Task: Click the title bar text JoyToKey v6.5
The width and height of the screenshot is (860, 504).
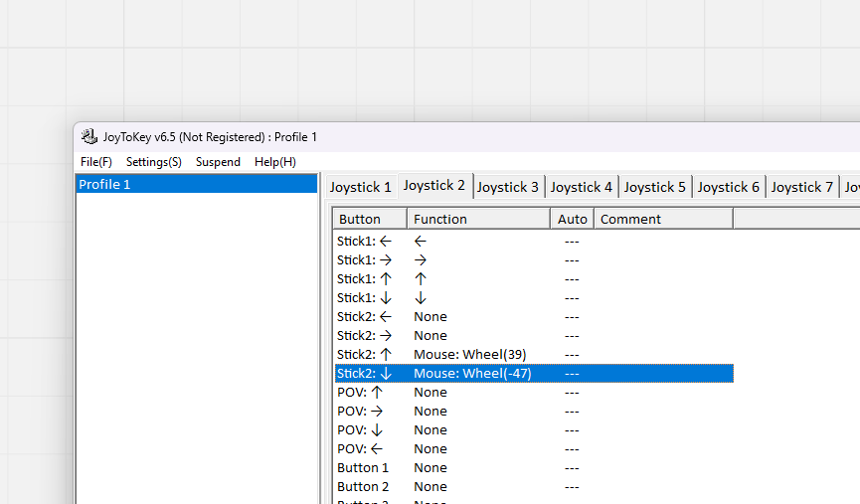Action: [139, 137]
